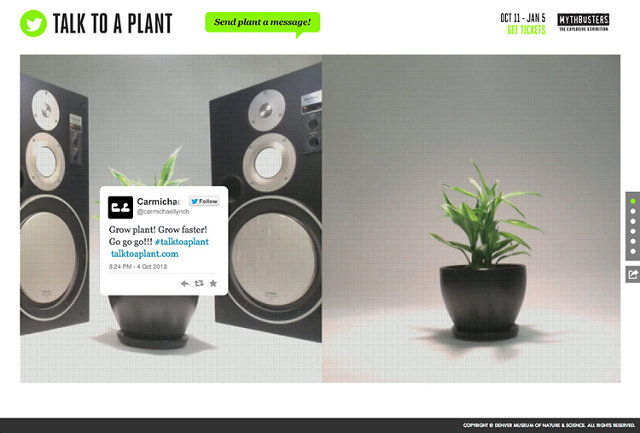Select the third navigation dot
This screenshot has width=640, height=433.
click(633, 221)
